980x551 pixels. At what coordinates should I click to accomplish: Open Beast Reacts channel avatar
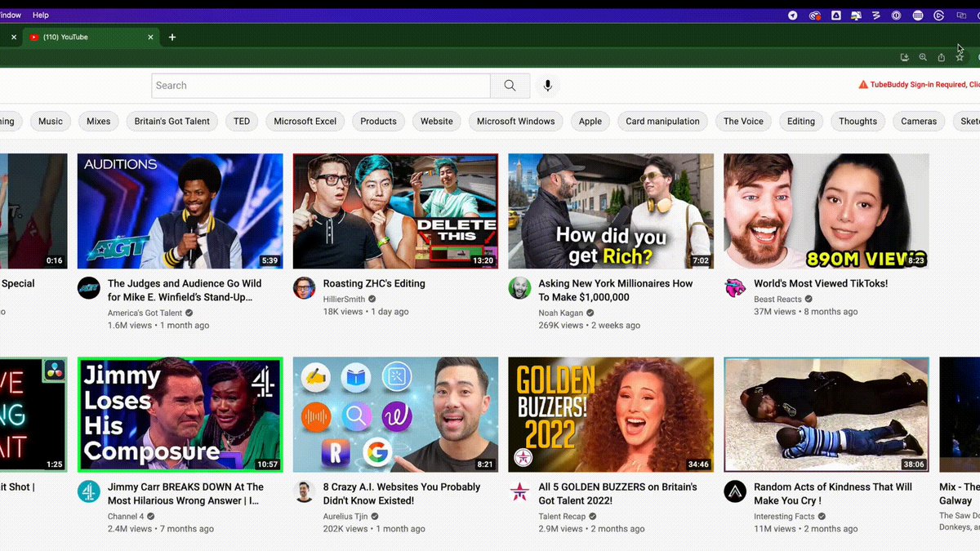tap(735, 287)
